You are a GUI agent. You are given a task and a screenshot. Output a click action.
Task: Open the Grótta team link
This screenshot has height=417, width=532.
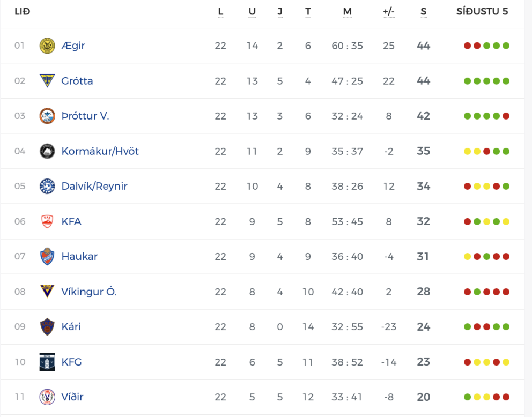point(77,81)
